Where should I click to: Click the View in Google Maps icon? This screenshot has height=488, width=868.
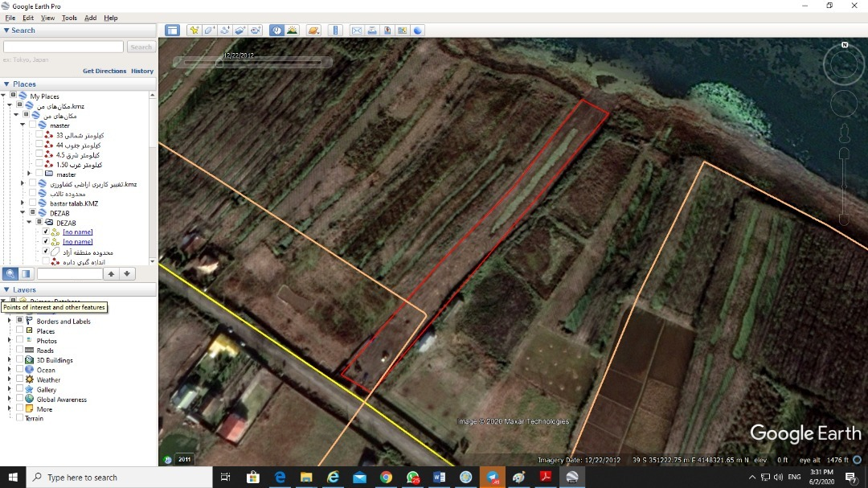tap(403, 31)
